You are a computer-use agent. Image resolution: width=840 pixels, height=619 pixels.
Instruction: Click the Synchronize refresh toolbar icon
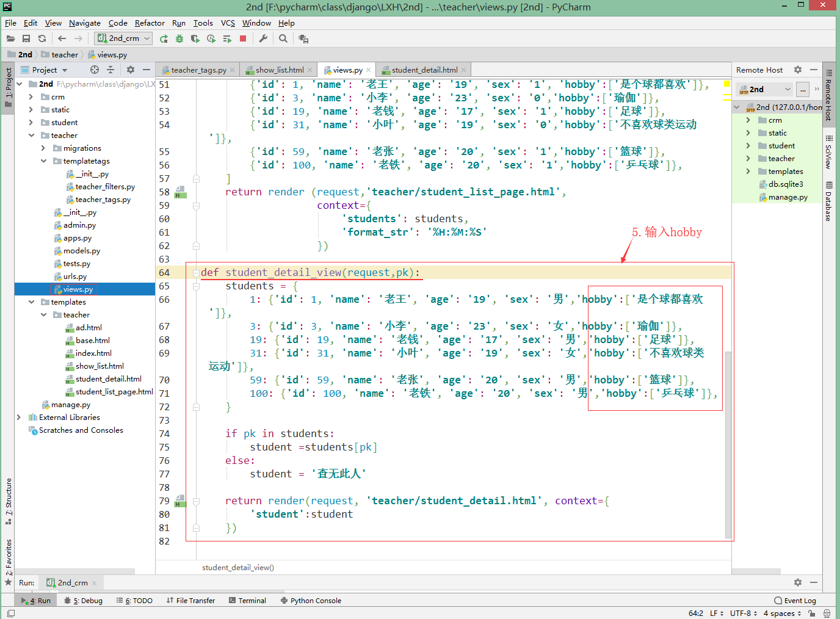click(x=42, y=38)
